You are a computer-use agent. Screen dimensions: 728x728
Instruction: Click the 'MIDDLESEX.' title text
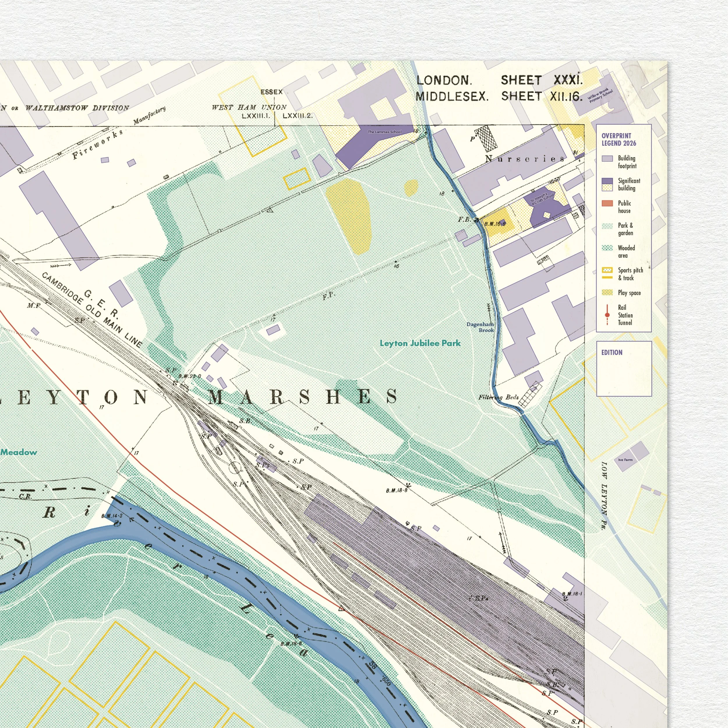452,96
